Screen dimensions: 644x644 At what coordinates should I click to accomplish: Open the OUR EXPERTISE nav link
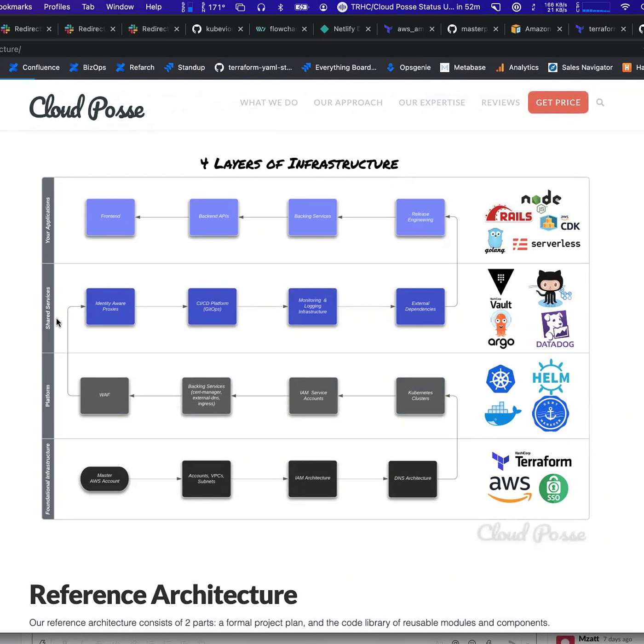[x=431, y=103]
